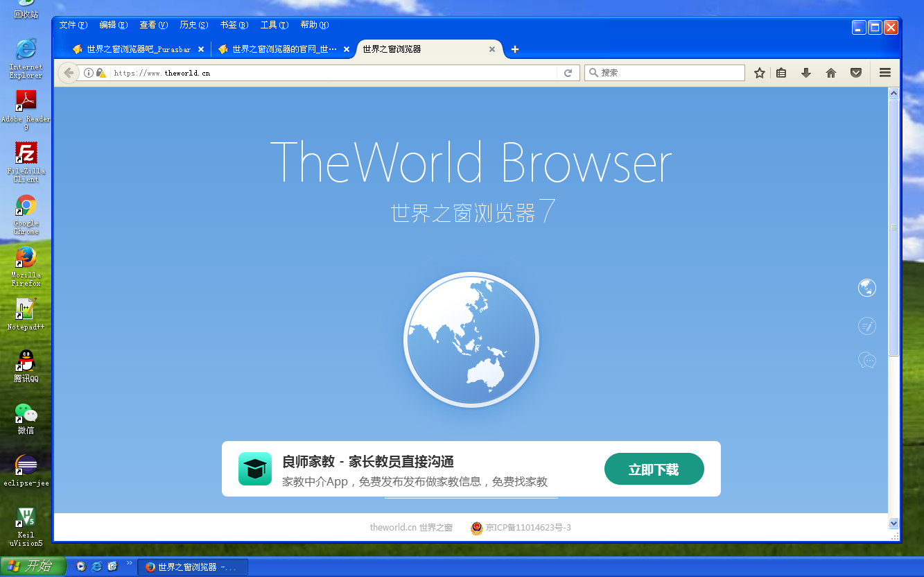Viewport: 924px width, 577px height.
Task: Go to the home page icon
Action: pyautogui.click(x=831, y=73)
